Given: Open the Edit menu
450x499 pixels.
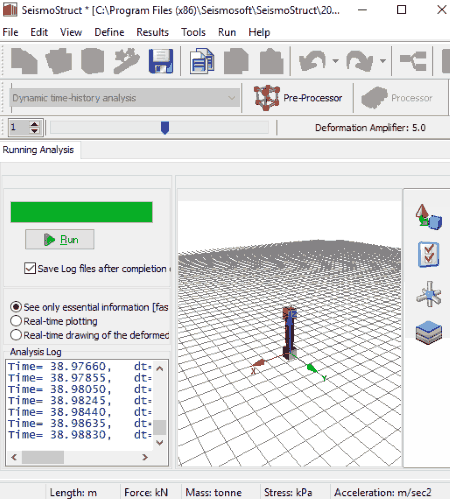Looking at the screenshot, I should coord(39,32).
